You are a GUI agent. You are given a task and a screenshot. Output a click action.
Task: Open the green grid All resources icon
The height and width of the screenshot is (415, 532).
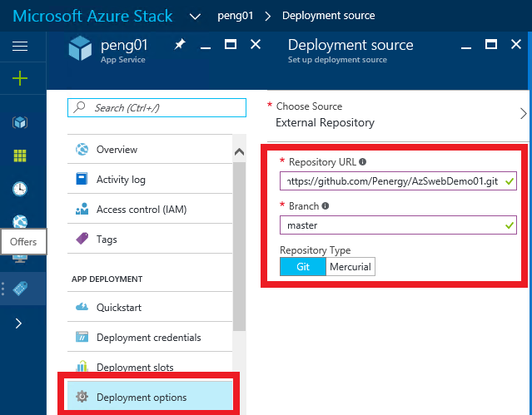coord(20,156)
